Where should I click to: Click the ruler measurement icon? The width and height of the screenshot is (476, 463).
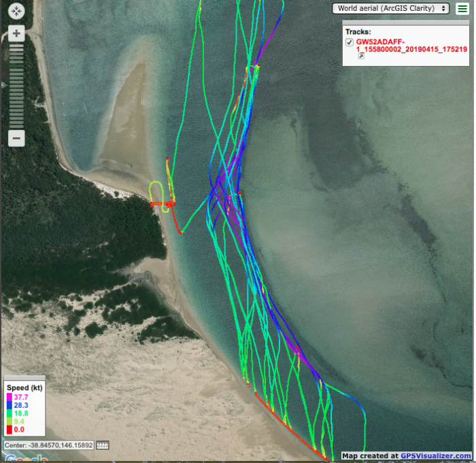[x=103, y=445]
